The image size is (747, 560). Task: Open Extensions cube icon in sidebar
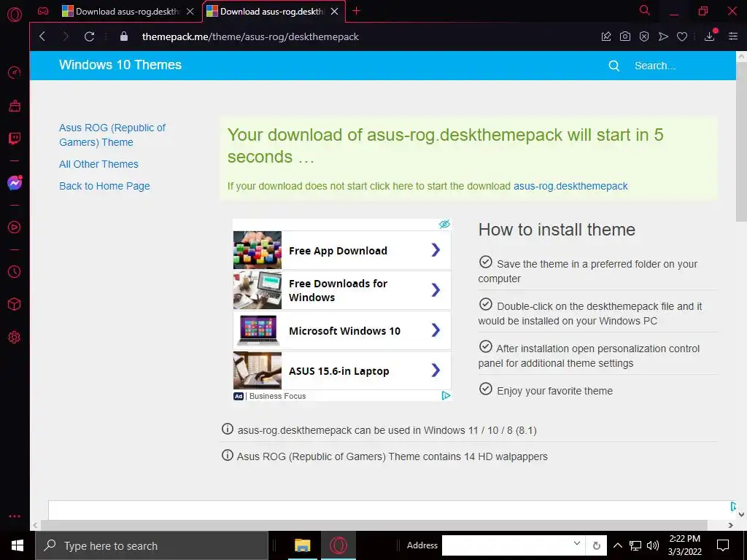pos(15,304)
